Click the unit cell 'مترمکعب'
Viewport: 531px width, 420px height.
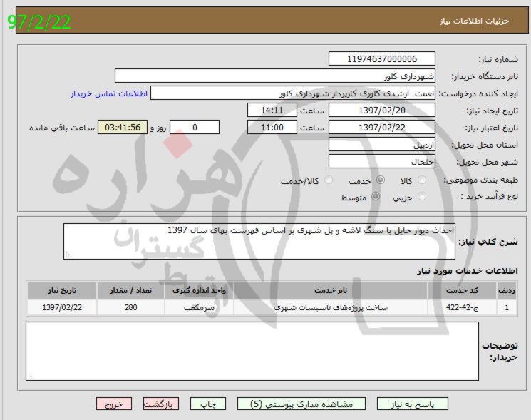(x=199, y=307)
